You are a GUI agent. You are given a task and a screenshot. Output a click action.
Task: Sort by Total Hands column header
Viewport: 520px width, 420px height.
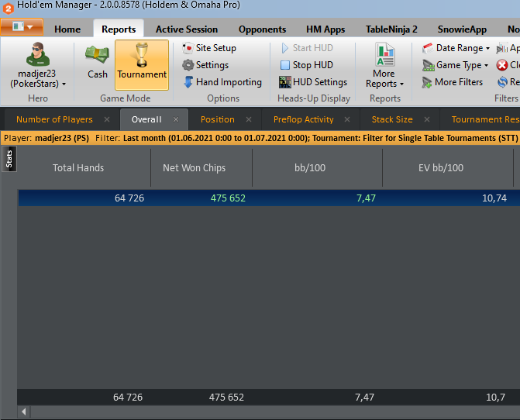pos(78,167)
